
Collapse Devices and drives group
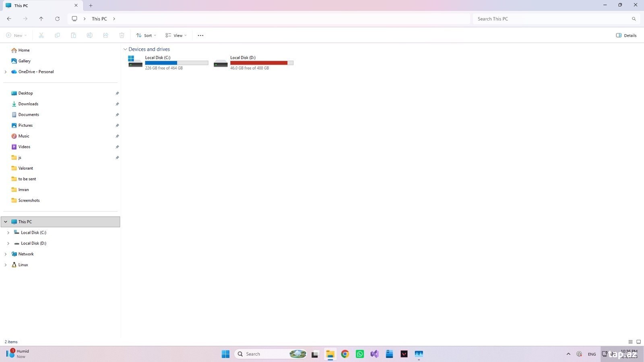point(125,49)
